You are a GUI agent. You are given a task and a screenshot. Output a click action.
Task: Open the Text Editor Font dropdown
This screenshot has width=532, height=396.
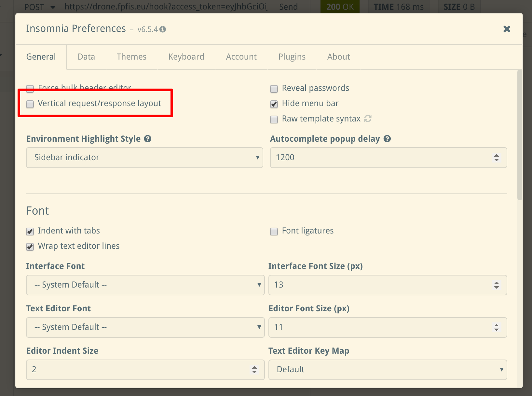tap(145, 327)
